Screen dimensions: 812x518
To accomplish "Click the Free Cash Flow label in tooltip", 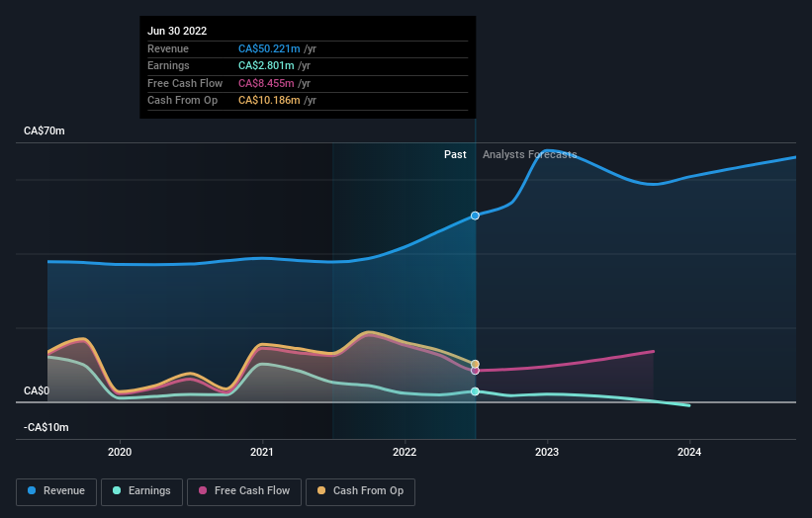I will pos(185,83).
